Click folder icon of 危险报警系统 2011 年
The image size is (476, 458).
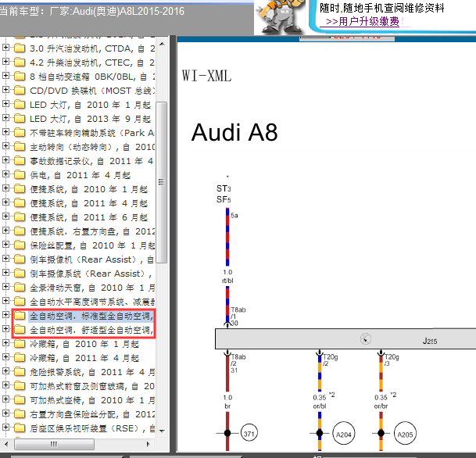click(x=20, y=372)
